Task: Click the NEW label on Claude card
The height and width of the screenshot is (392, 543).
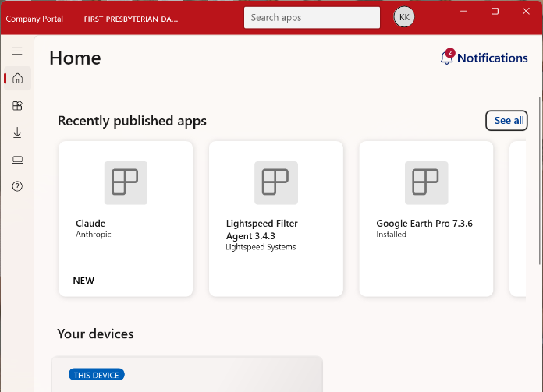Action: pos(83,281)
